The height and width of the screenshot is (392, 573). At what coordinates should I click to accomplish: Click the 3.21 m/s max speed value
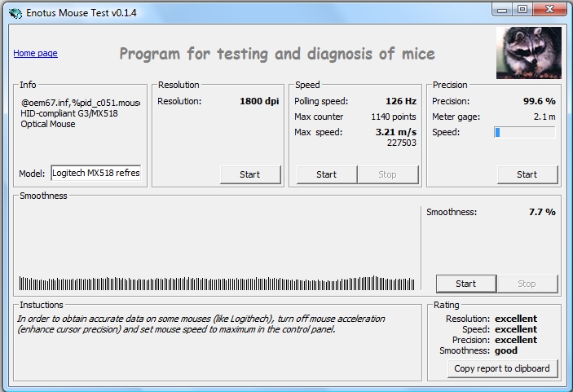(x=396, y=132)
